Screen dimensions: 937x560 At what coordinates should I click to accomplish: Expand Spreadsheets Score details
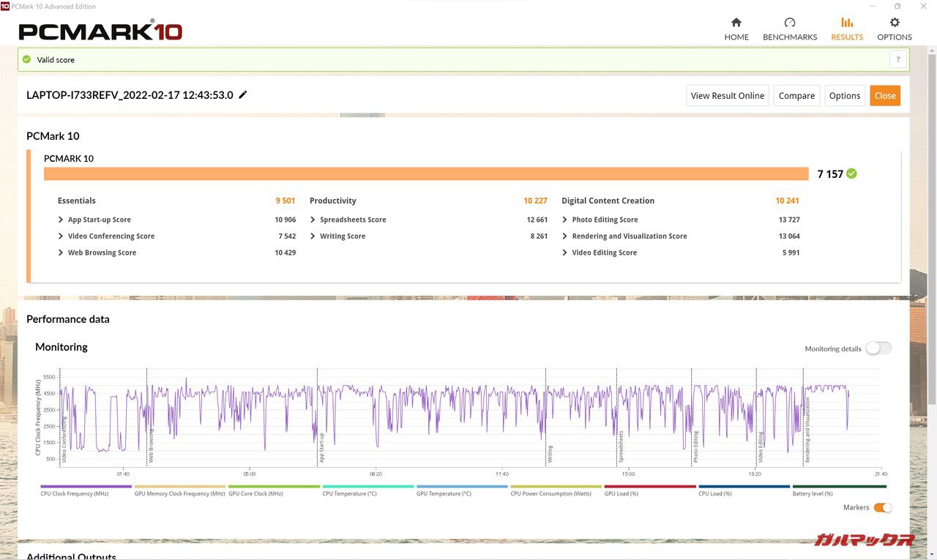click(x=313, y=220)
